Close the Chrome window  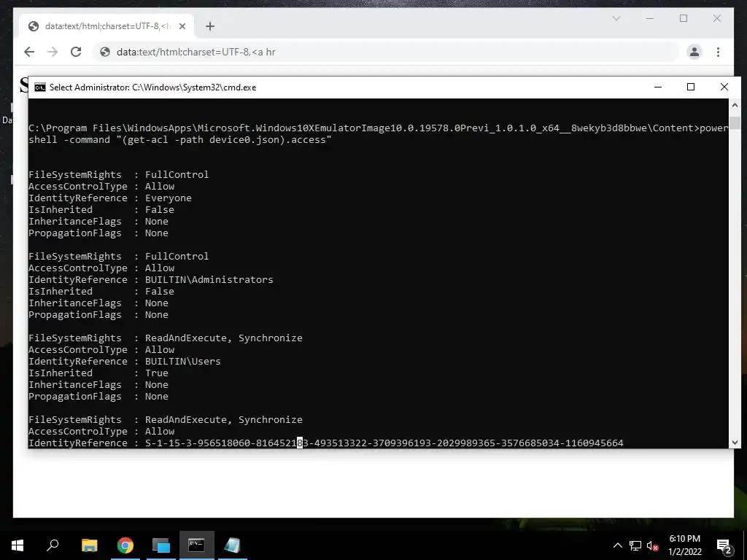716,18
